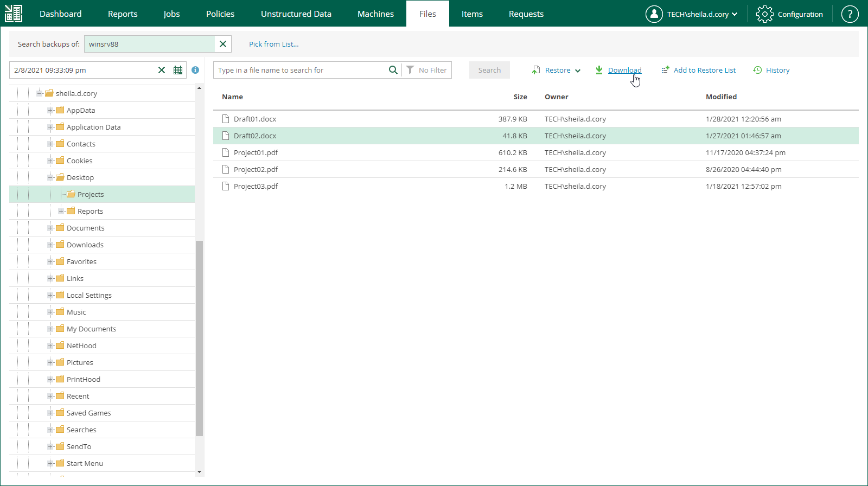
Task: Click the Pick from List link
Action: (273, 44)
